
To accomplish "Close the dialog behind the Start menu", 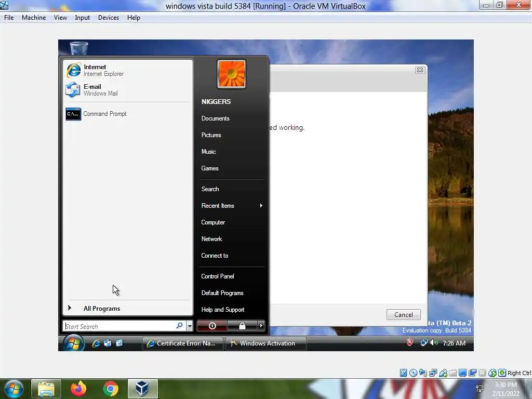I will (x=420, y=70).
